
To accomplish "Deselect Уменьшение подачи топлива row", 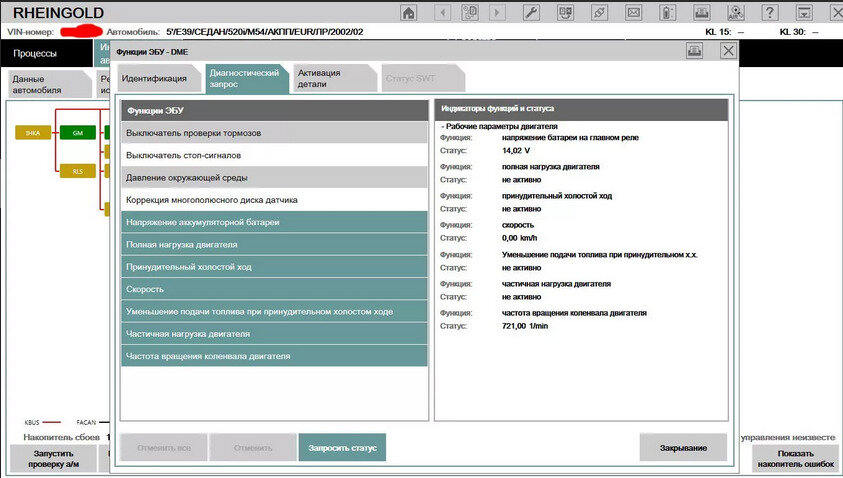I will pos(274,311).
